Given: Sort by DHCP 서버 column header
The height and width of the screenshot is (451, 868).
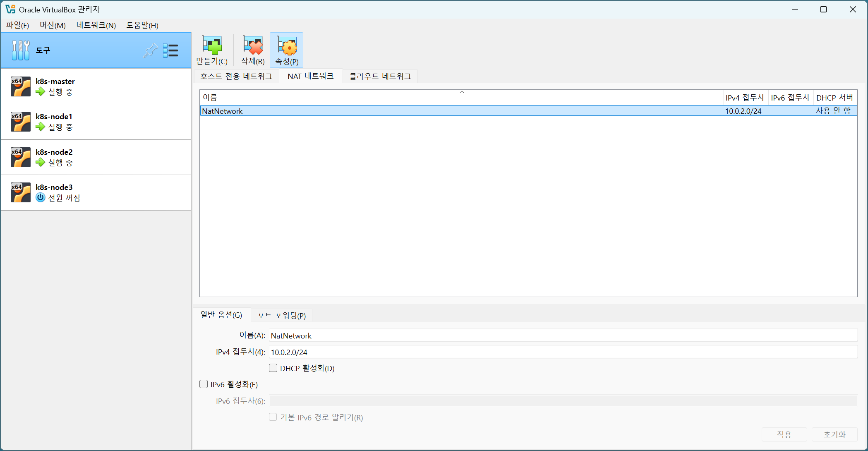Looking at the screenshot, I should click(835, 98).
